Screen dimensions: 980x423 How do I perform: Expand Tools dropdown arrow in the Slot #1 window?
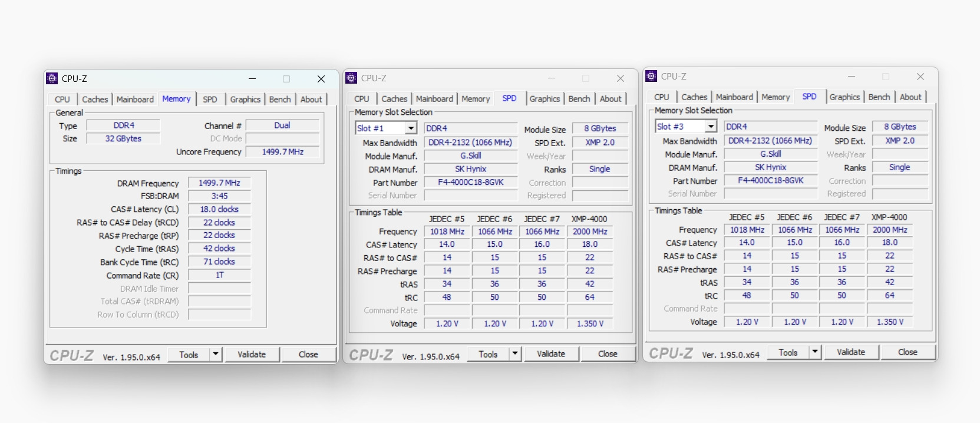pyautogui.click(x=515, y=353)
